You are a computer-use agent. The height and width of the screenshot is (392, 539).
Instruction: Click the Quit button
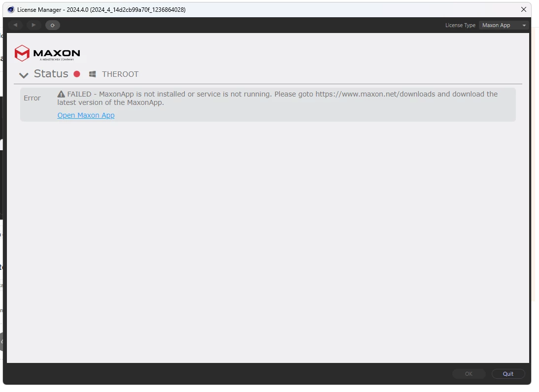[x=508, y=374]
